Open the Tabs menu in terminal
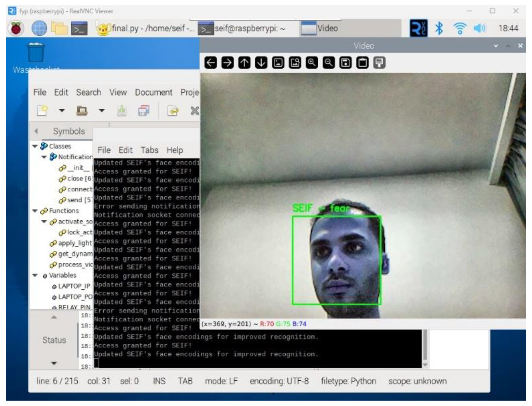The image size is (532, 406). click(149, 150)
